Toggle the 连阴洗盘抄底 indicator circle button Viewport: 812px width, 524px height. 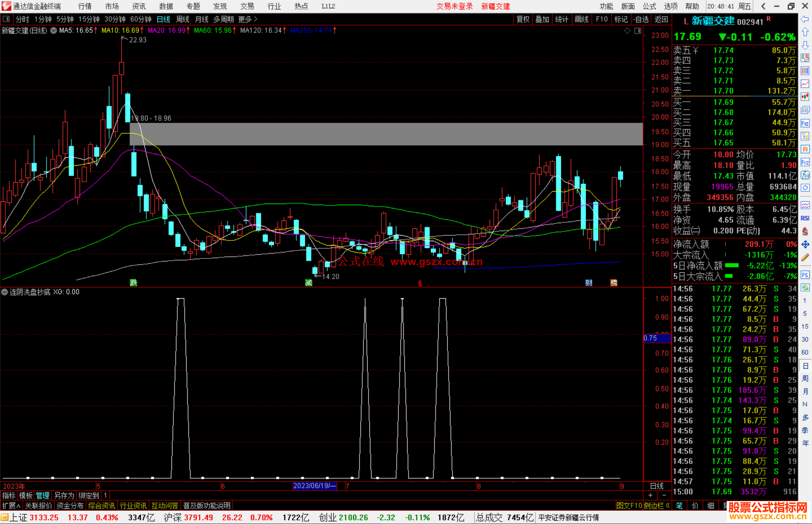pos(5,292)
